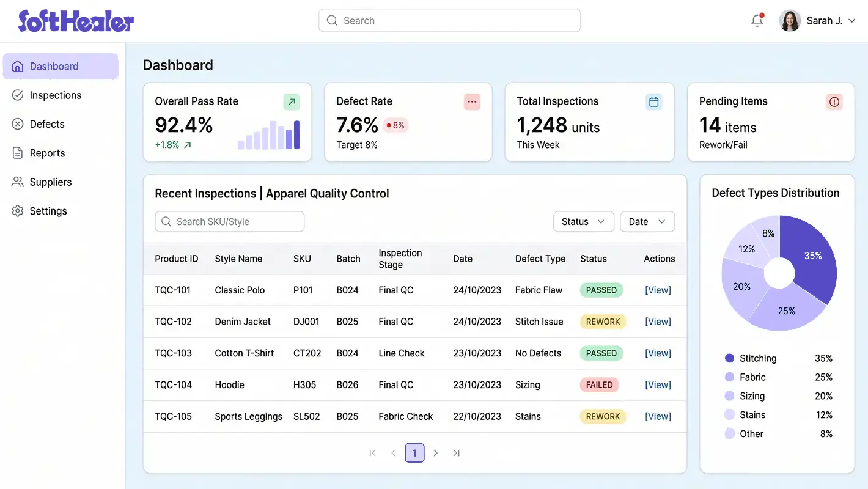Click the alert icon on Pending Items card

pos(834,101)
